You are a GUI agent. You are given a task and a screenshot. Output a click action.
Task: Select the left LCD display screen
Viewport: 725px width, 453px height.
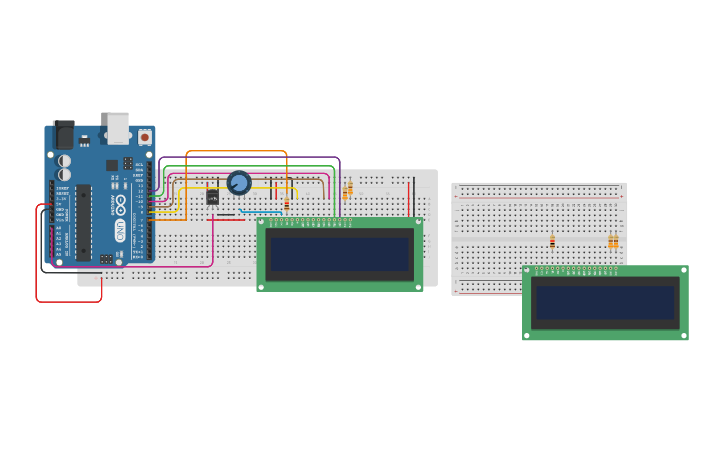click(x=339, y=254)
